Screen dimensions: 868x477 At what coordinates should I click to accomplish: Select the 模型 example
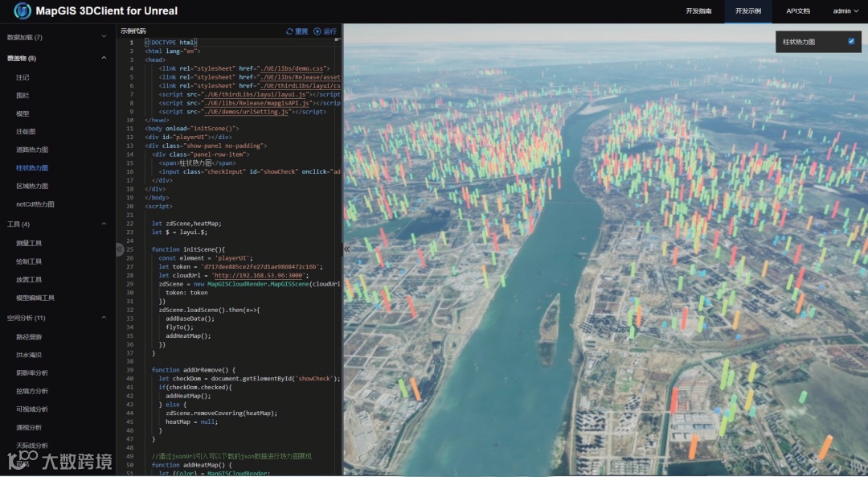coord(23,113)
